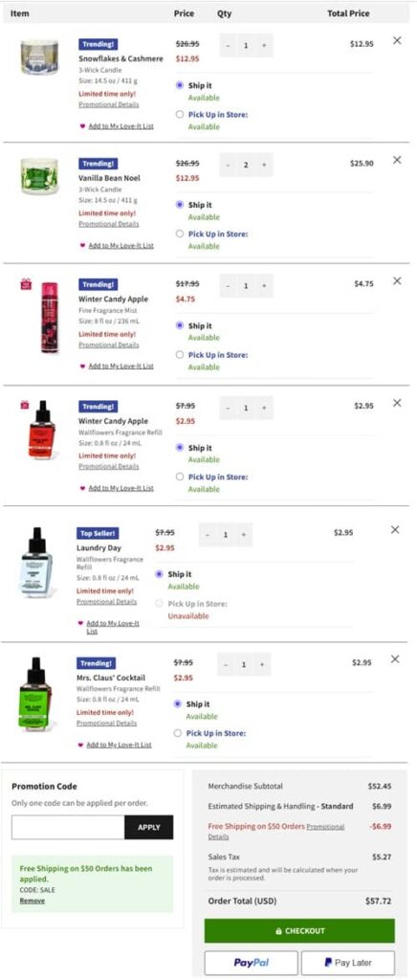Open the Laundry Day product thumbnail

point(36,562)
